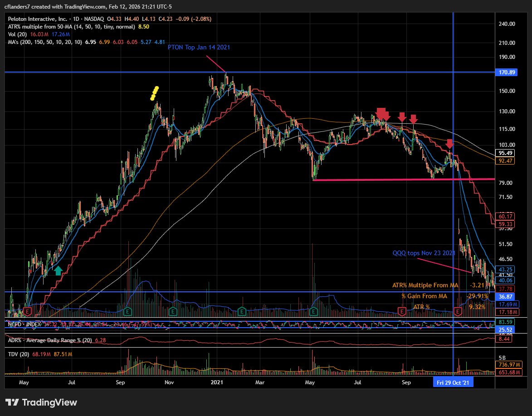Click the blue volume MA value 17.26M
The height and width of the screenshot is (416, 532).
pyautogui.click(x=61, y=34)
